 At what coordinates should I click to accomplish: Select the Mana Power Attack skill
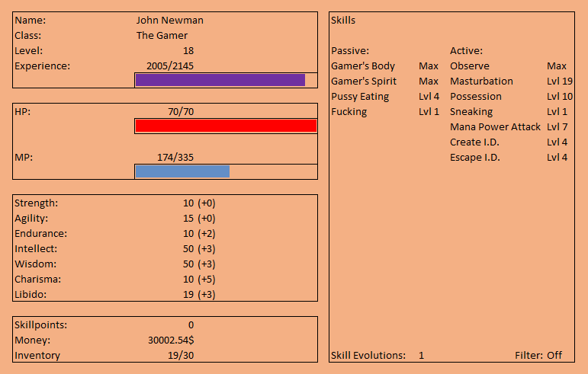pyautogui.click(x=495, y=127)
